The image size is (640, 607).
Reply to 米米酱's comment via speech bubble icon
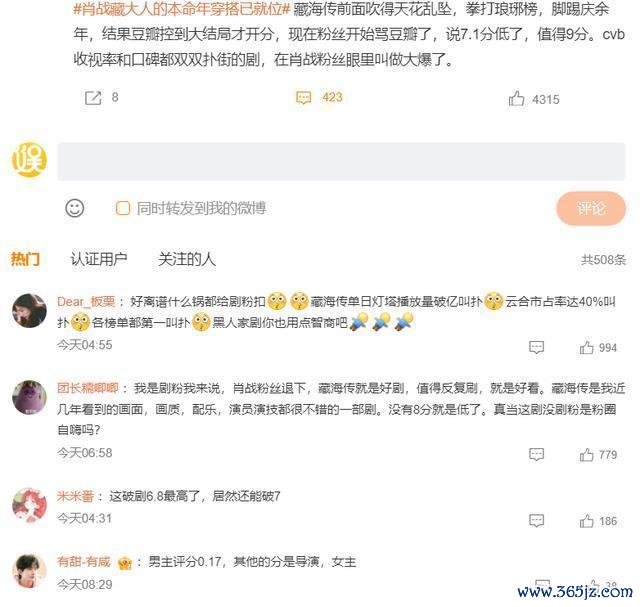pyautogui.click(x=536, y=520)
